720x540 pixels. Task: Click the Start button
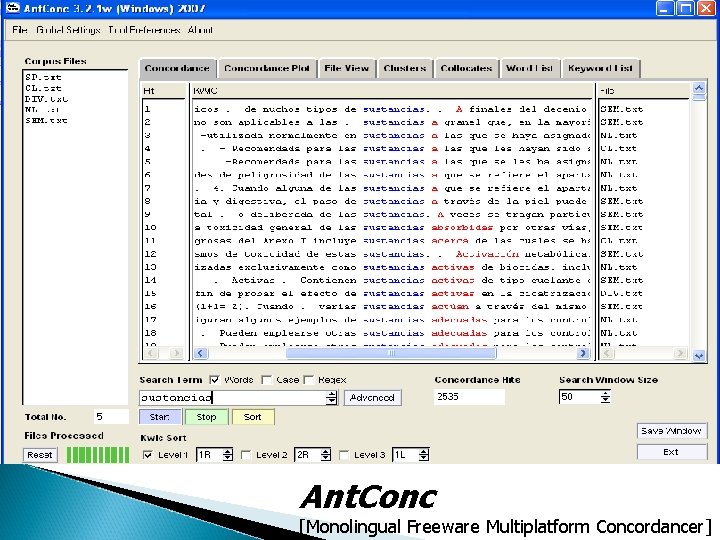(x=160, y=417)
